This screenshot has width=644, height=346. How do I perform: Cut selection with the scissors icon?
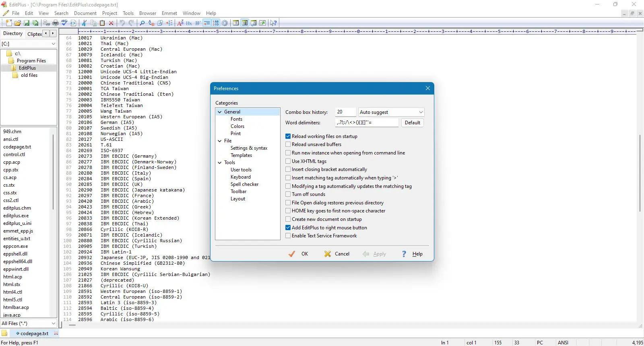[x=84, y=23]
